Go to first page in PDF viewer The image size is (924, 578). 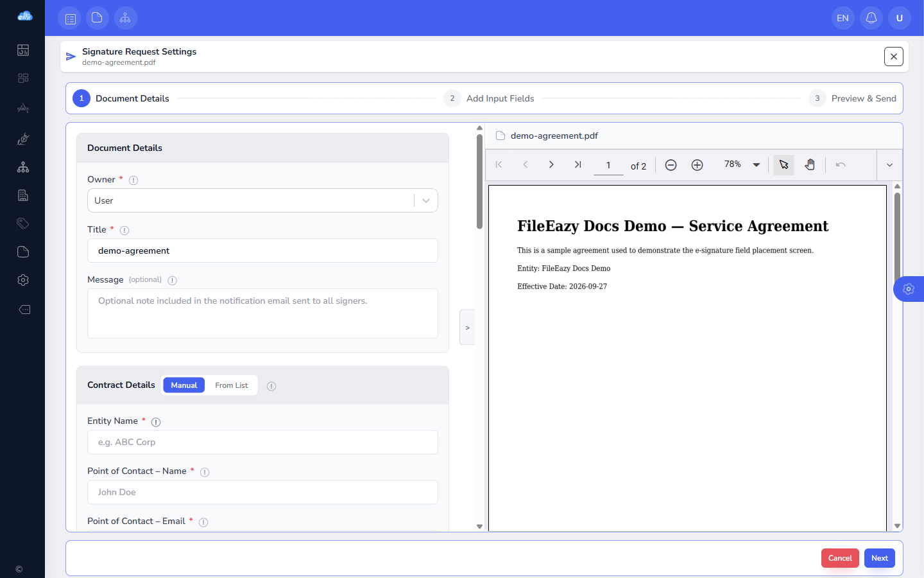point(499,164)
